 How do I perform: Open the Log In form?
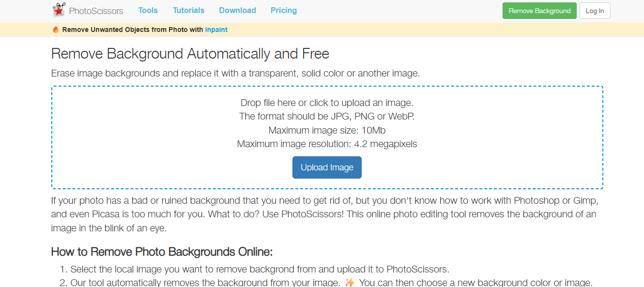coord(595,10)
